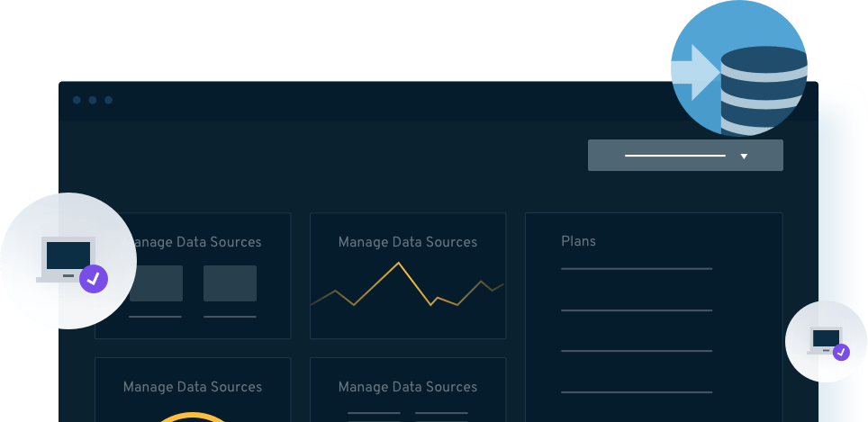Screen dimensions: 868x422
Task: Click the left gray thumbnail box in first card
Action: coord(156,283)
